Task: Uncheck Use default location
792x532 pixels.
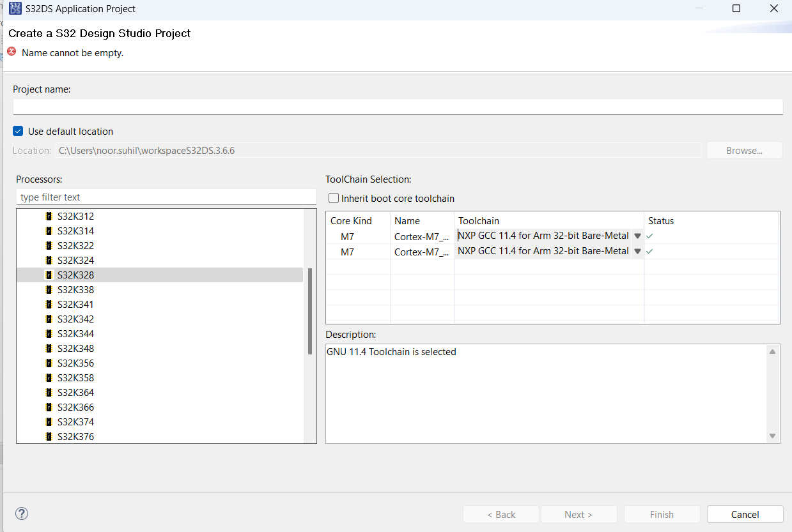Action: (18, 131)
